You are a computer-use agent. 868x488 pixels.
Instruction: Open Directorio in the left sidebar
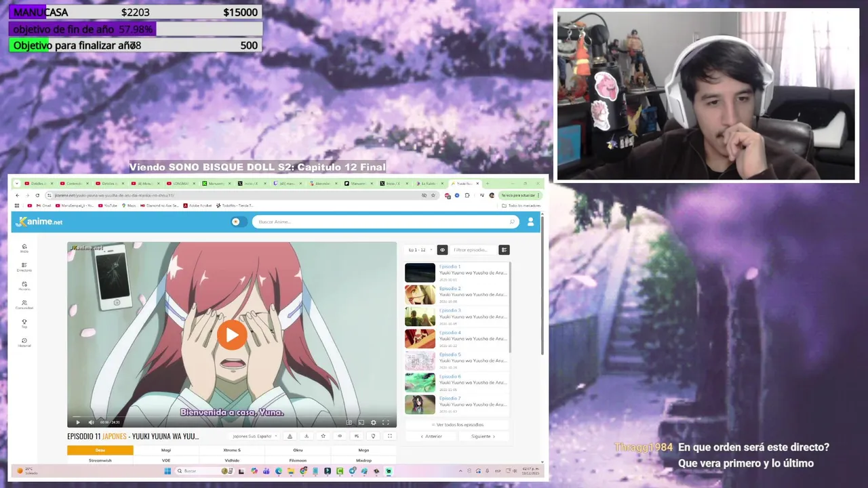[x=24, y=267]
